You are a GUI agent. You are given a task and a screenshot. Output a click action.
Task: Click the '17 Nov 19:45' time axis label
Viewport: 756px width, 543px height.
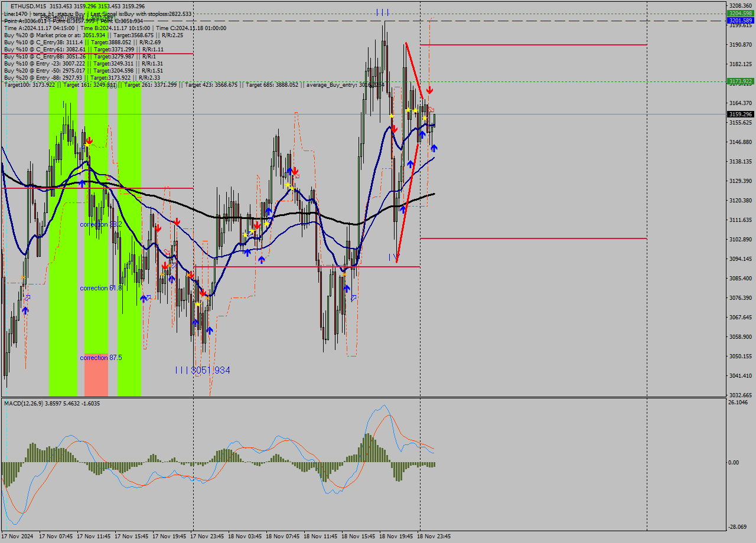(170, 537)
